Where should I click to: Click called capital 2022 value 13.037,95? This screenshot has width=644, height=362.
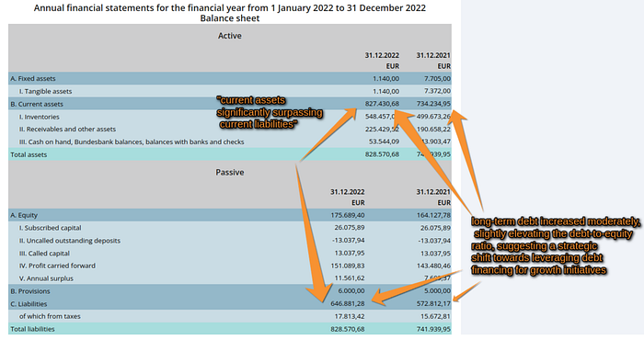(349, 253)
